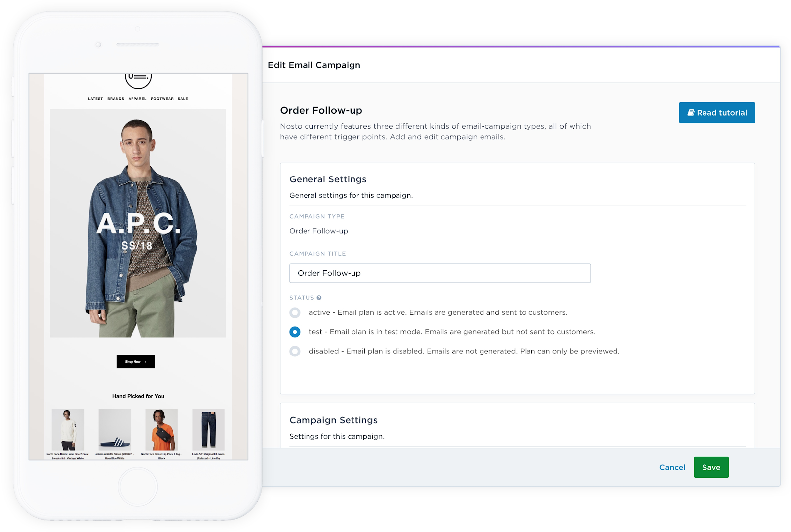
Task: Click the phone home button
Action: 138,487
